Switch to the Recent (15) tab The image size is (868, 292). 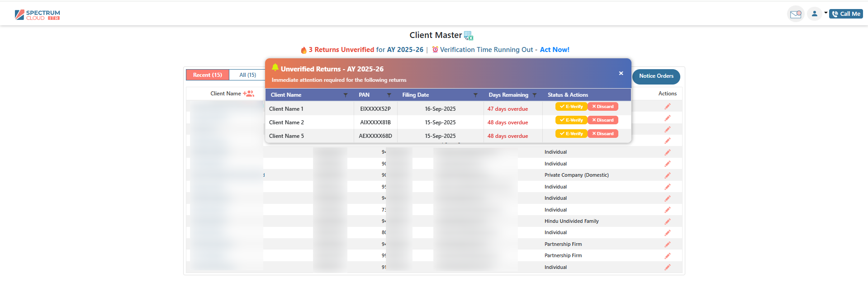point(208,75)
